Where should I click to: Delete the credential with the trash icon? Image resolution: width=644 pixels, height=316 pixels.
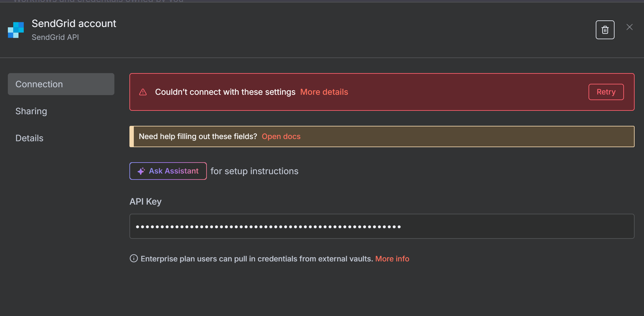[605, 30]
